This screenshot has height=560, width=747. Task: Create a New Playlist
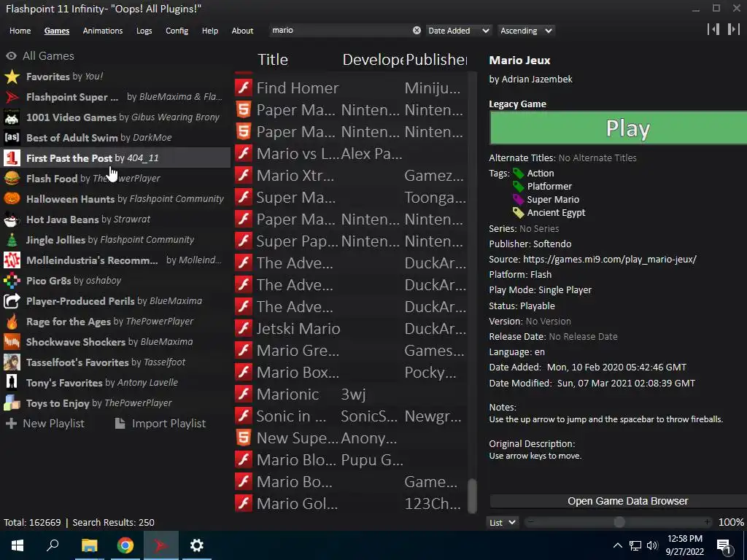coord(44,424)
